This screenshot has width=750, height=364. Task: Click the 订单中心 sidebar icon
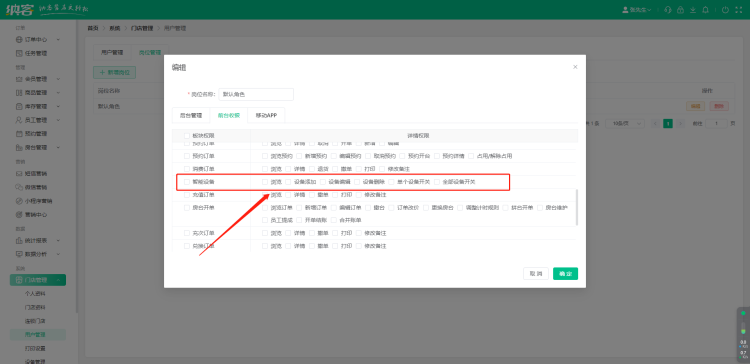[x=19, y=40]
